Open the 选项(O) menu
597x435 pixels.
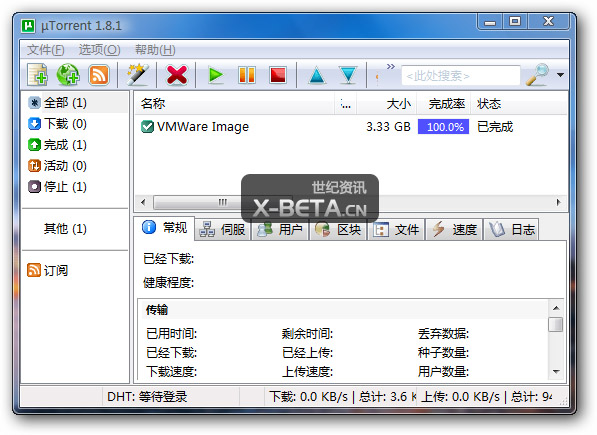point(99,49)
